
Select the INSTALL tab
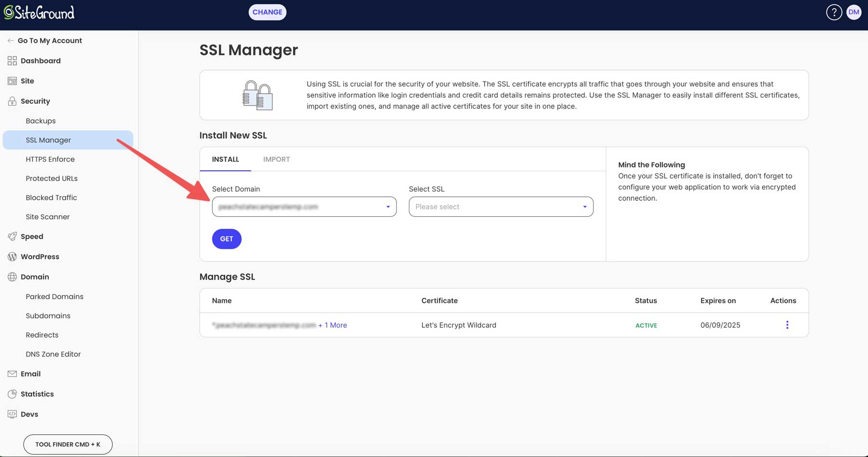(225, 159)
